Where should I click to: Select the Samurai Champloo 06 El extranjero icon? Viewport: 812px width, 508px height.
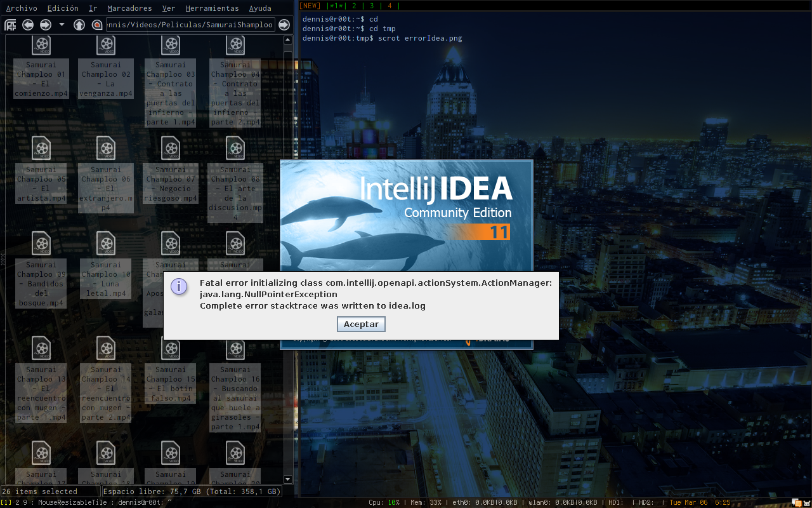click(x=106, y=148)
